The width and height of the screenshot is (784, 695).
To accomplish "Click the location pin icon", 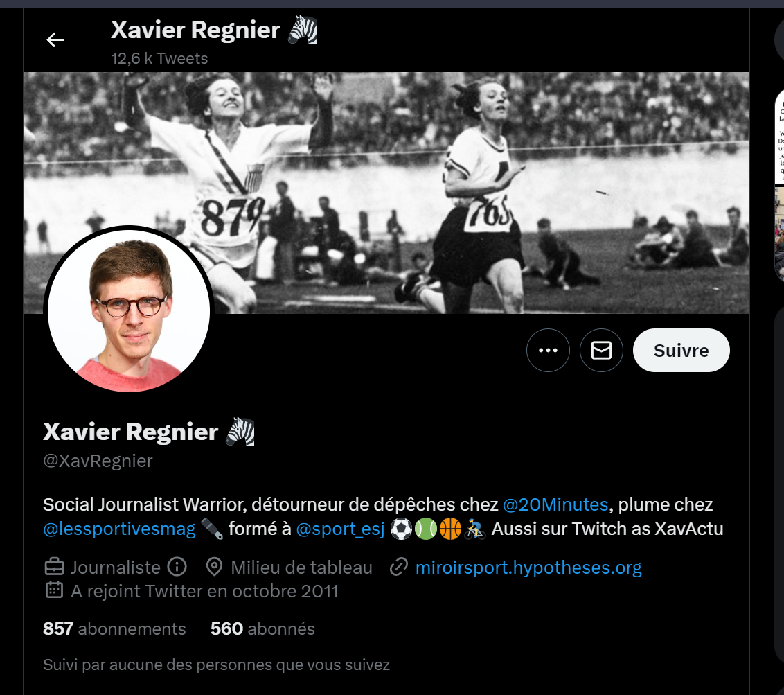I will [215, 567].
